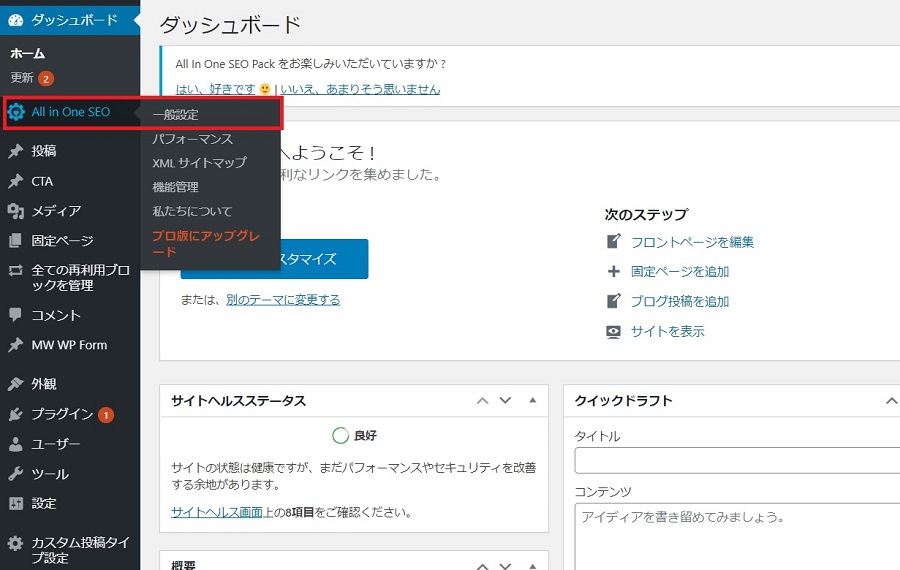Click the タイトル input field in クイックドラフト

coord(737,460)
